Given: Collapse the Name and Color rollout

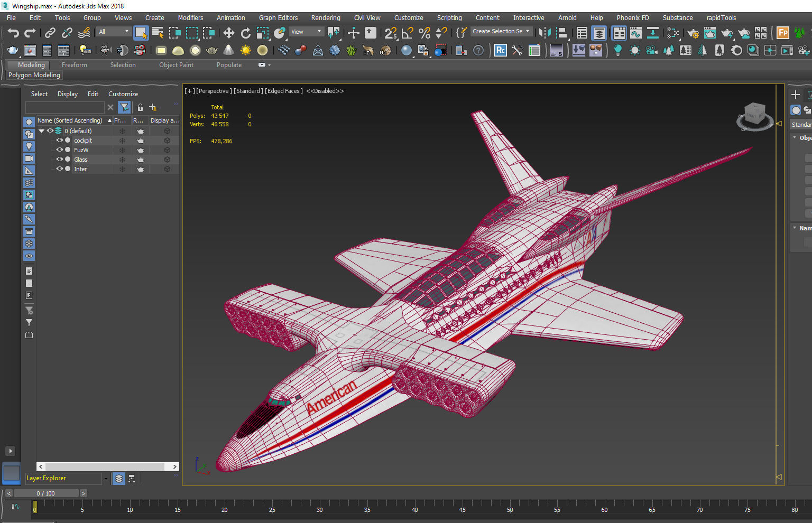Looking at the screenshot, I should pyautogui.click(x=795, y=228).
